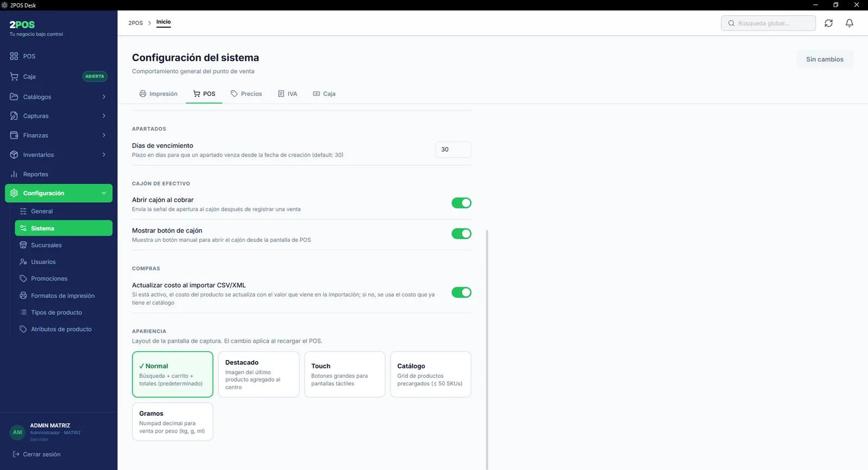
Task: Click the ADMIN MATRIZ user name
Action: 50,426
